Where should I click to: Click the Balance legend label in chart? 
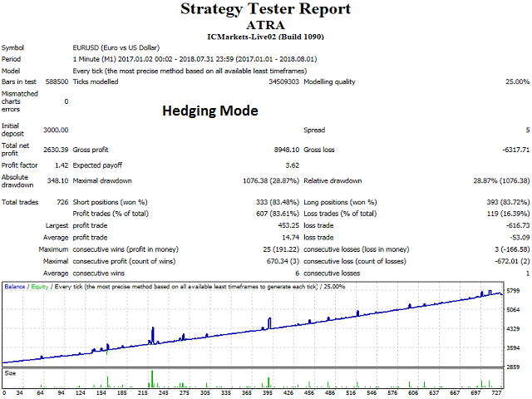tap(14, 287)
